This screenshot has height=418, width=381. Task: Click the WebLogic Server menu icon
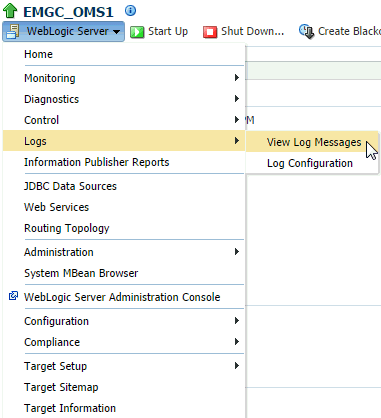pyautogui.click(x=13, y=32)
